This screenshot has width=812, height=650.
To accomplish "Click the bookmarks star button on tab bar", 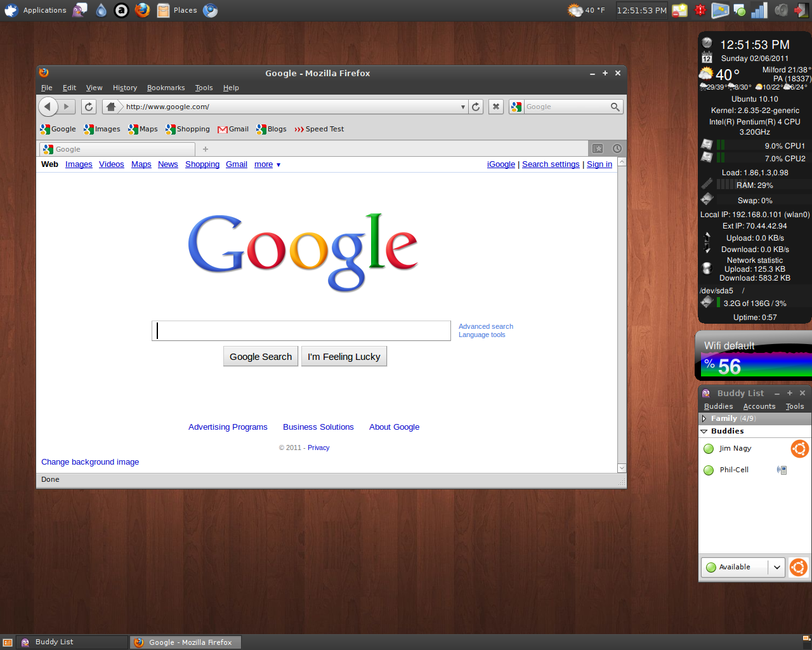I will point(598,149).
